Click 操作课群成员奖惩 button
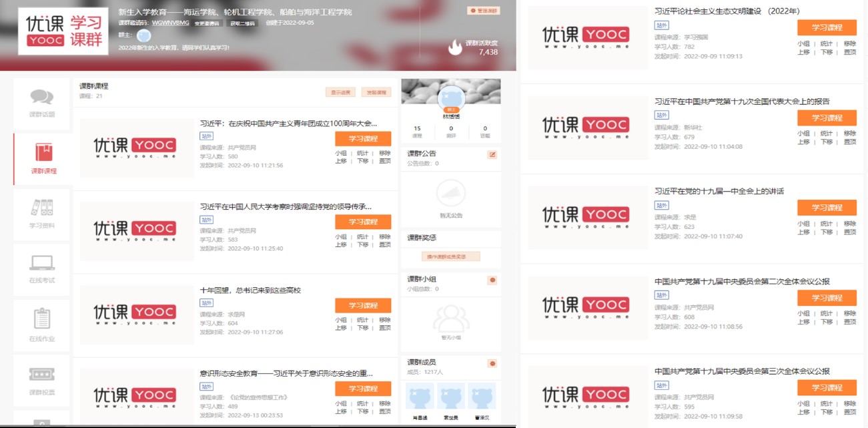The height and width of the screenshot is (428, 868). tap(440, 256)
